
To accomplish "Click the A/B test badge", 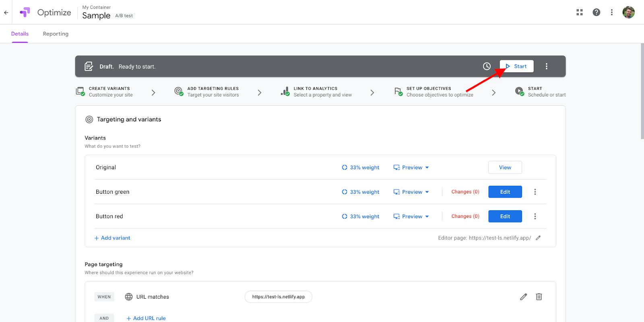I will 124,16.
